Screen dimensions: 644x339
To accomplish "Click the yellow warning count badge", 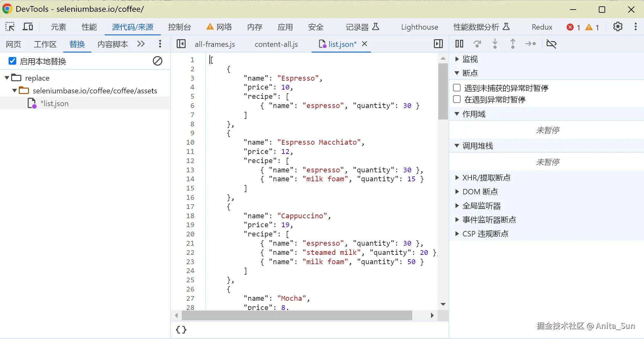I will pos(592,27).
